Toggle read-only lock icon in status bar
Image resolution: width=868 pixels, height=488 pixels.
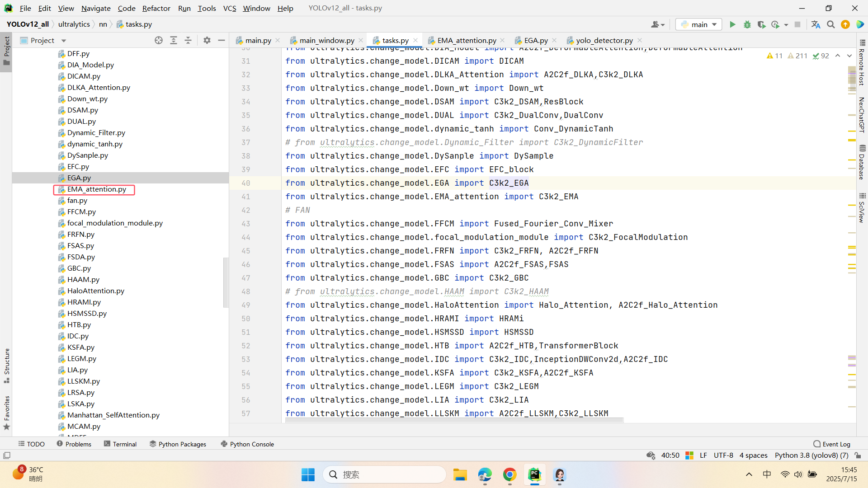858,455
